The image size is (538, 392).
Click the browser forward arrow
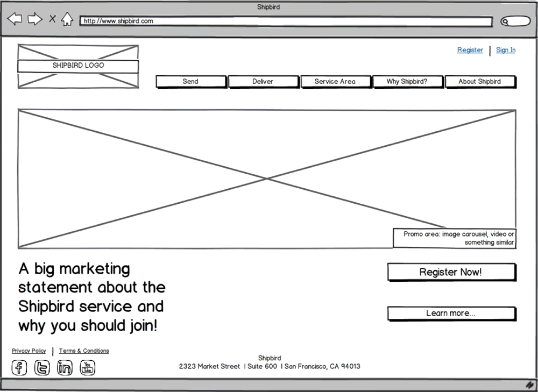[34, 19]
